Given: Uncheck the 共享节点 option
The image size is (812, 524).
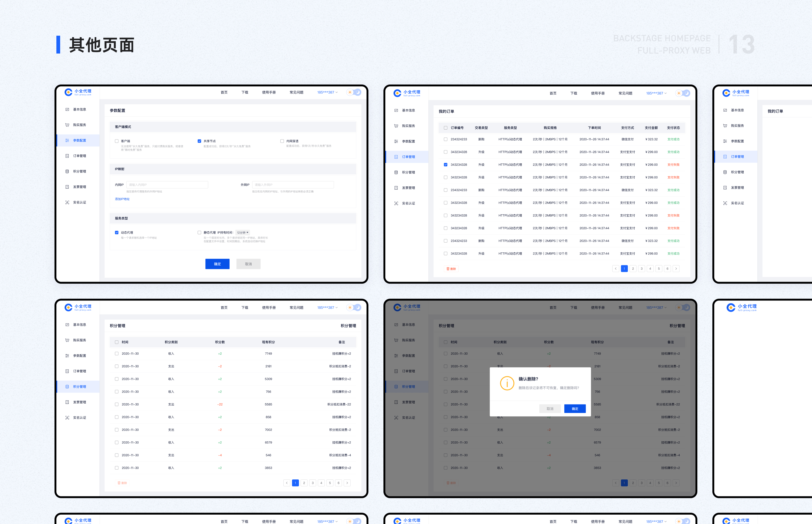Looking at the screenshot, I should [x=199, y=141].
